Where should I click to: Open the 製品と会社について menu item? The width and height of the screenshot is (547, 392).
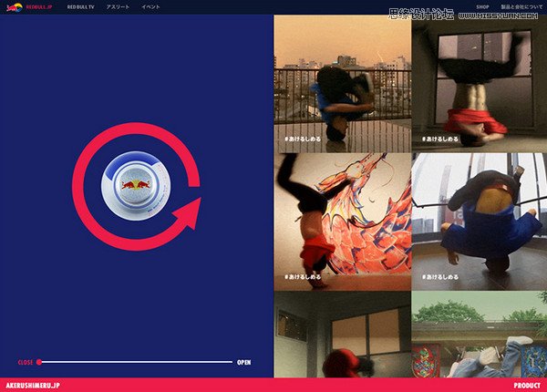coord(521,6)
